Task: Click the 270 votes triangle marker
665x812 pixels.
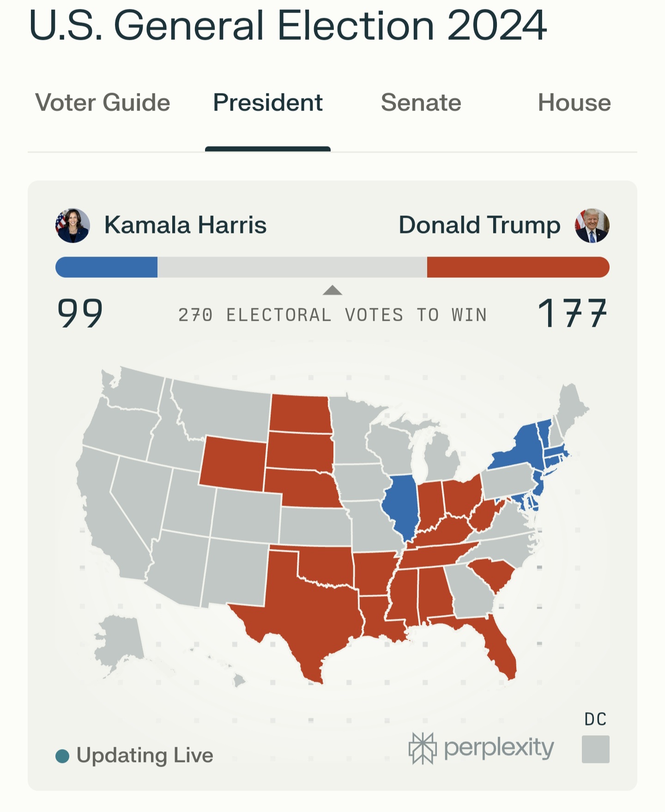Action: coord(332,290)
